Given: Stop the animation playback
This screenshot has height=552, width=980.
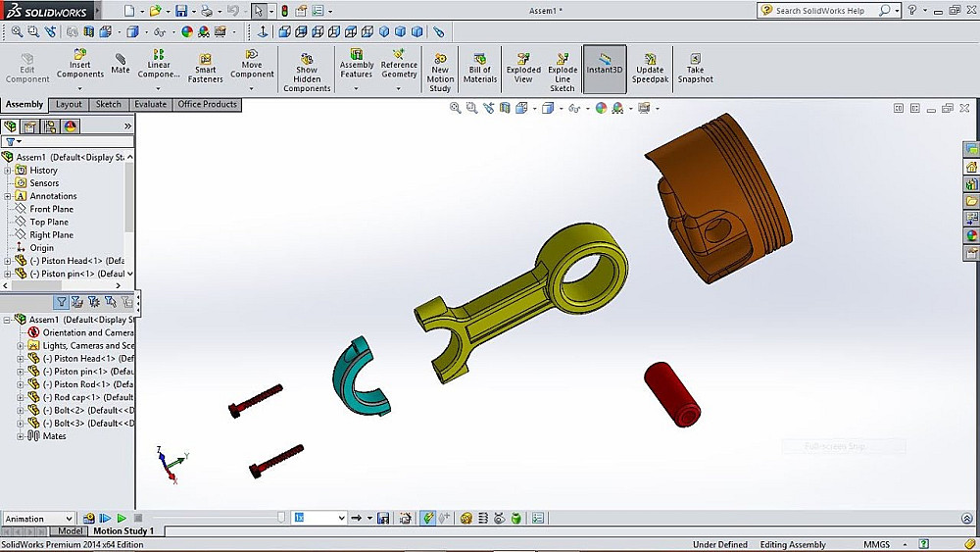Looking at the screenshot, I should pyautogui.click(x=138, y=519).
